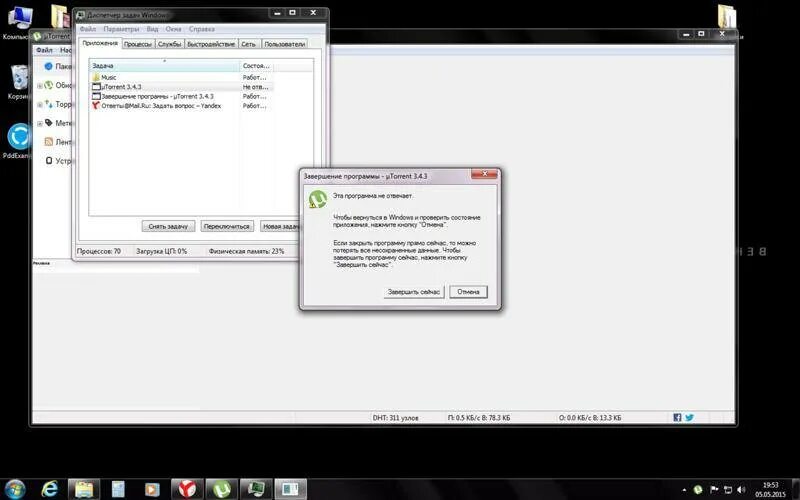Click the Физическая память: 23% status entry
The height and width of the screenshot is (500, 800).
[246, 251]
